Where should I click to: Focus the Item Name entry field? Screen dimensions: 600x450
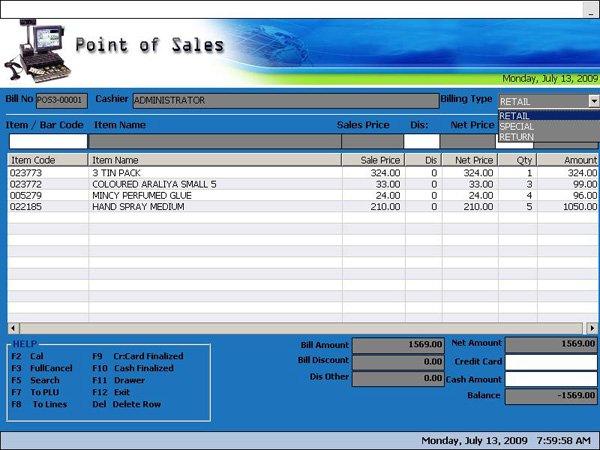tap(215, 141)
